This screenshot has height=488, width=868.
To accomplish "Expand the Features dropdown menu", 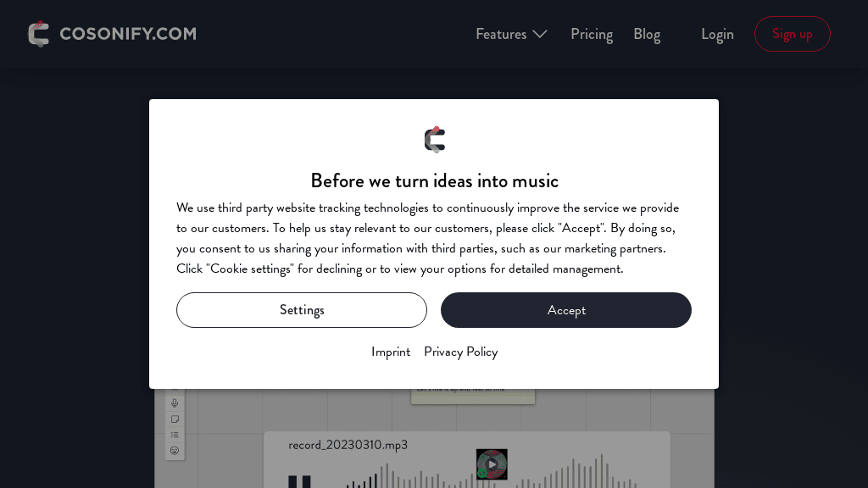I will [511, 34].
